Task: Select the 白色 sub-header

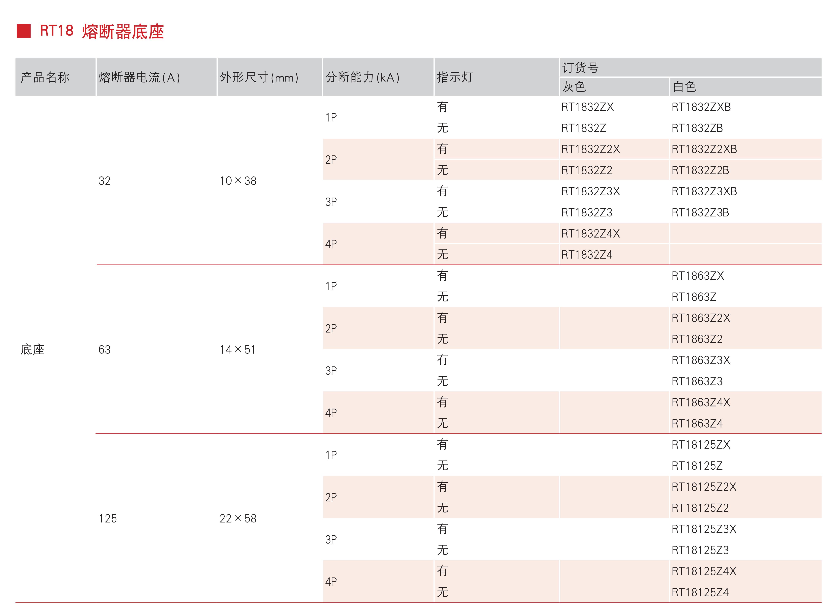Action: click(x=684, y=87)
